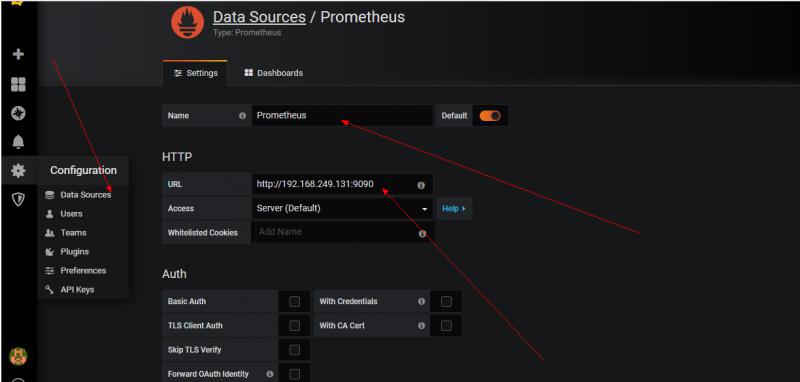Switch to the Dashboards tab
The width and height of the screenshot is (800, 382).
[x=274, y=73]
